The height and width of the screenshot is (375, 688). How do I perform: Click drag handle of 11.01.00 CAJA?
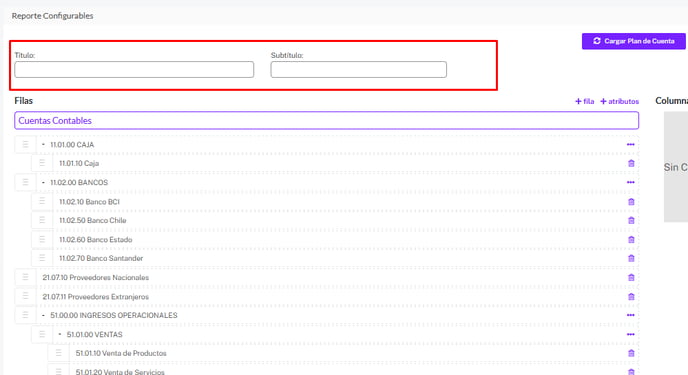click(25, 144)
